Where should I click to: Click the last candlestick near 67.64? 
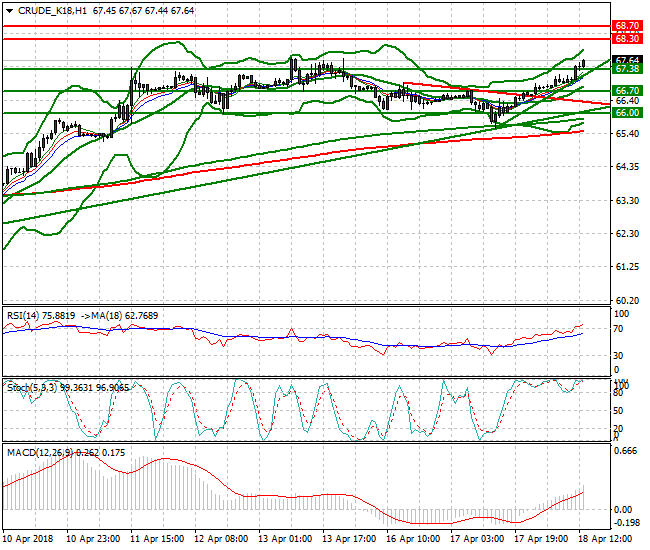click(584, 63)
